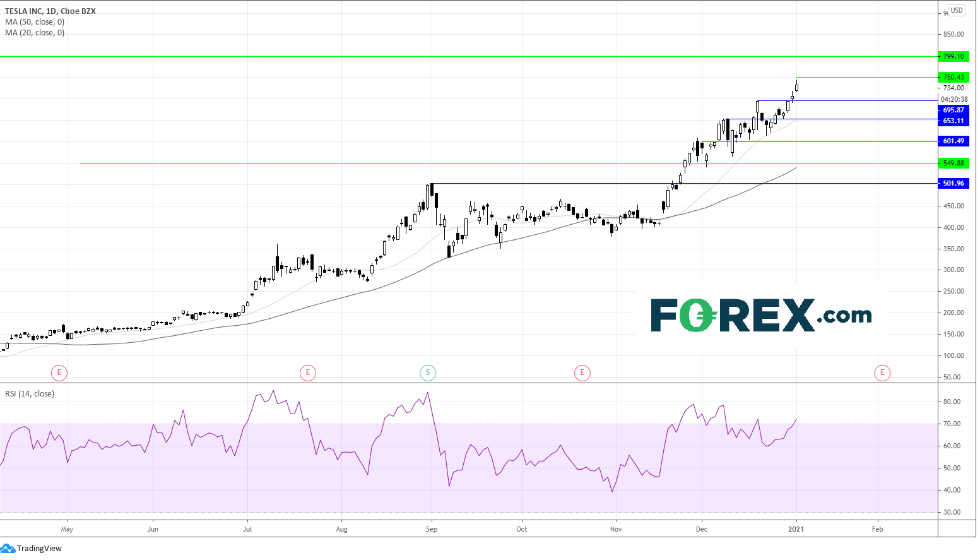Click the 695.87 price label
Image resolution: width=980 pixels, height=560 pixels.
tap(953, 110)
